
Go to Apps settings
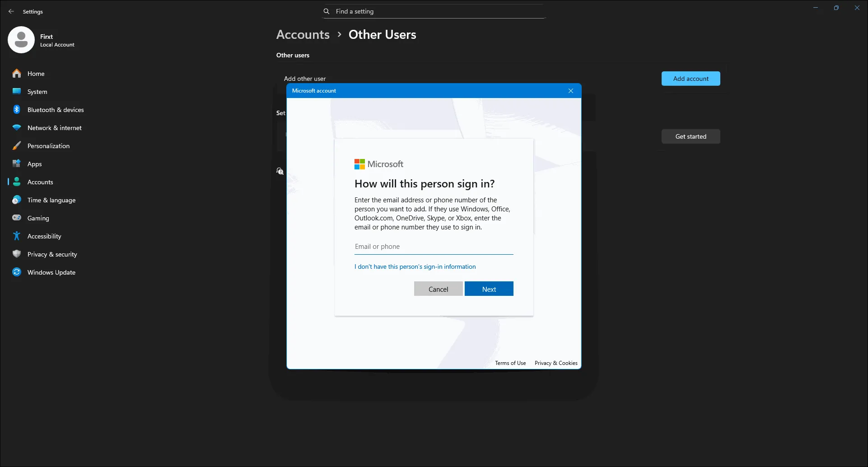(34, 164)
